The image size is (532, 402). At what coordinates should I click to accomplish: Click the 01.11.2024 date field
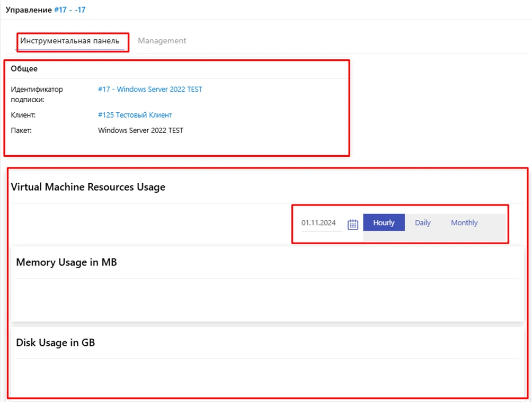(319, 223)
